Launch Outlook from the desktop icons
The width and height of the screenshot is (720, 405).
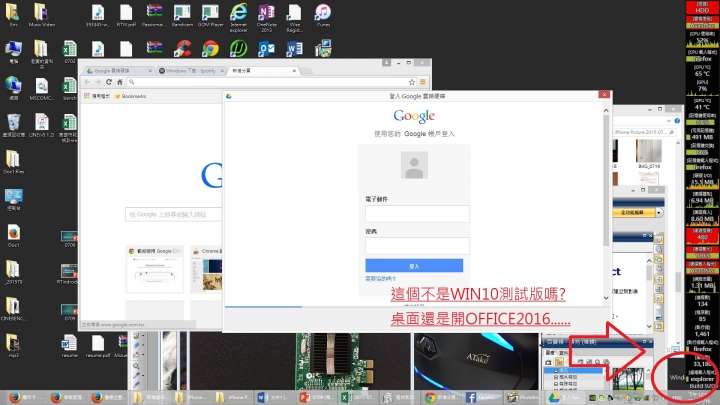point(266,48)
